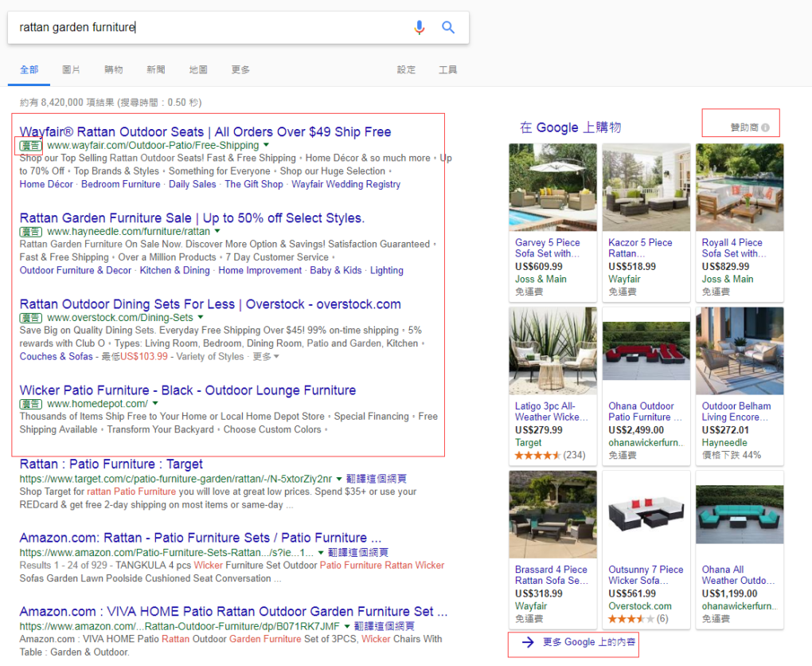Click Outsunny 7 Piece Wicker Sofa image
Screen dimensions: 812x666
[646, 515]
